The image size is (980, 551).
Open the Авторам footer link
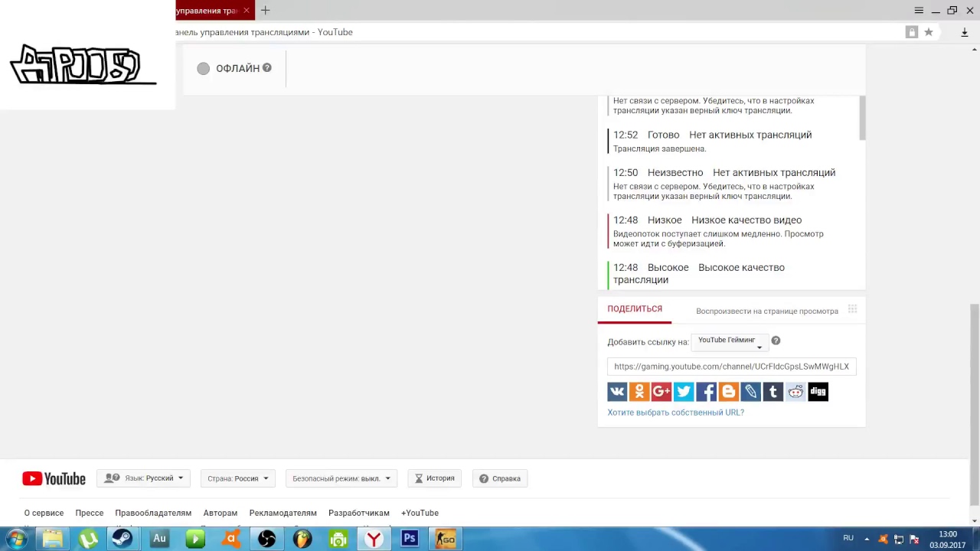click(220, 513)
